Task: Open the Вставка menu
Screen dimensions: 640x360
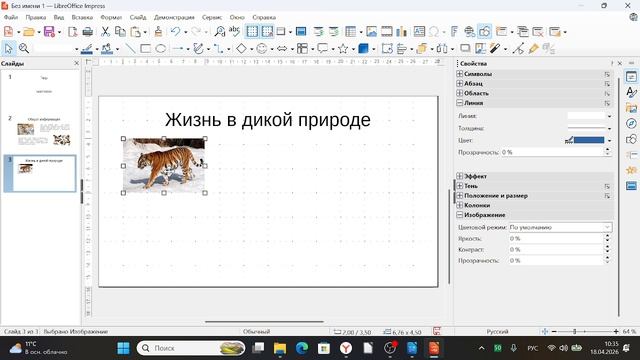Action: 82,17
